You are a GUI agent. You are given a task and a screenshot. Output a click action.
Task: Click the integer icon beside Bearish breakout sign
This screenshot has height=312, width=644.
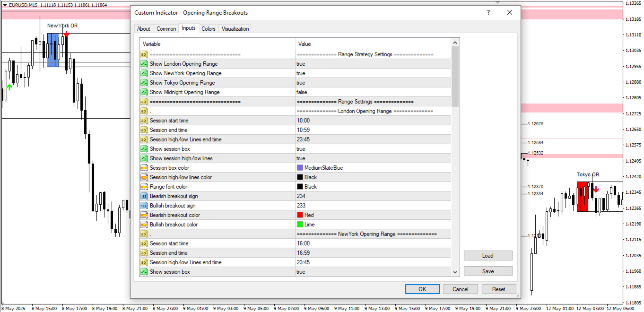pos(144,196)
